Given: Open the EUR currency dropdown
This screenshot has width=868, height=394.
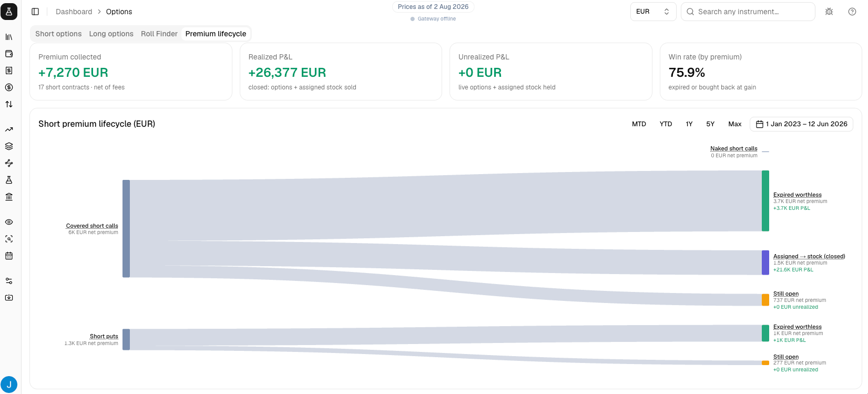Looking at the screenshot, I should [653, 12].
